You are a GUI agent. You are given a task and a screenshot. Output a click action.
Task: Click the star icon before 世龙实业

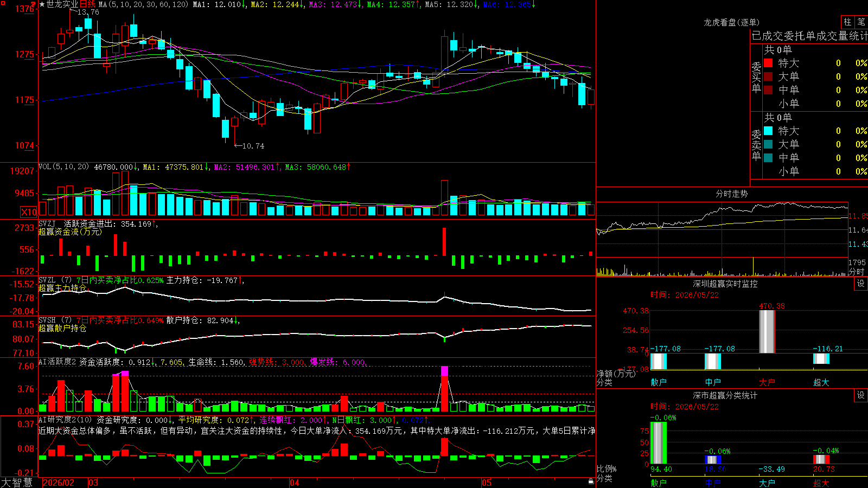(42, 4)
